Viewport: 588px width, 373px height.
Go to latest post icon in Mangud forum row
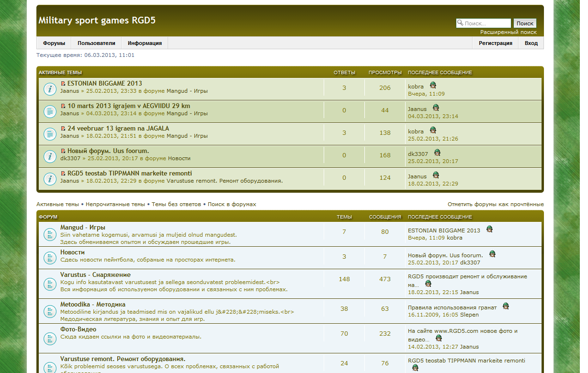pos(489,229)
